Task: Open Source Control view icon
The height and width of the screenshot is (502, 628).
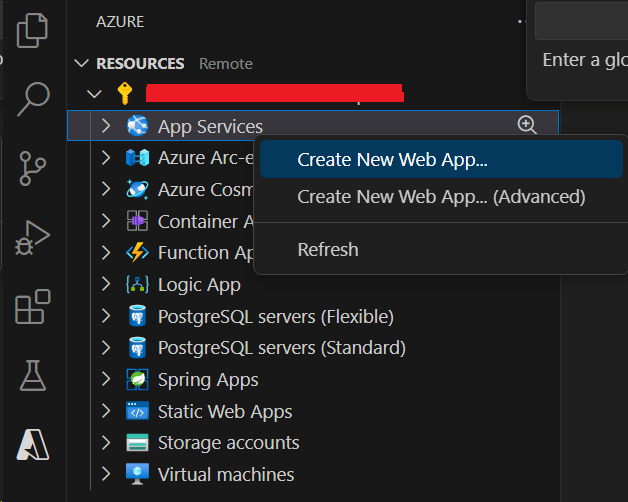Action: tap(33, 169)
